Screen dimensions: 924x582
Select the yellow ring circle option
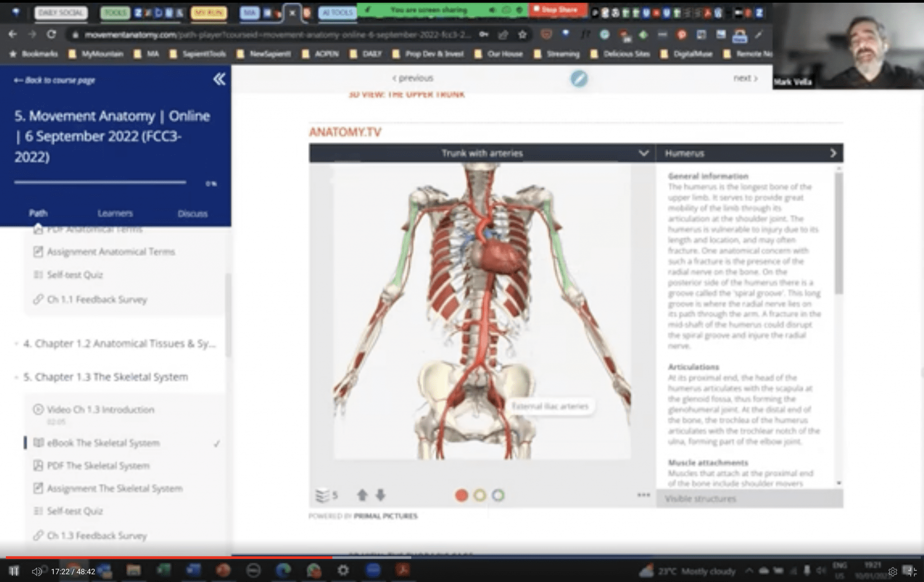[480, 495]
